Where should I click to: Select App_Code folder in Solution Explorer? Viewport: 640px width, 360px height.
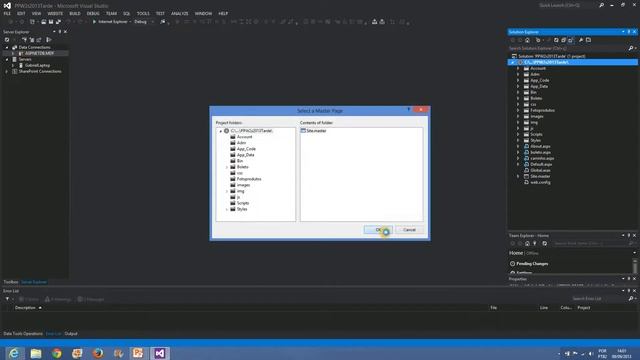(x=539, y=80)
